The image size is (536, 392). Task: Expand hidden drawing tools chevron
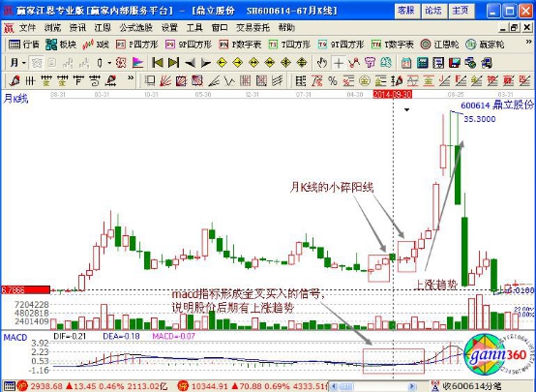click(x=131, y=78)
